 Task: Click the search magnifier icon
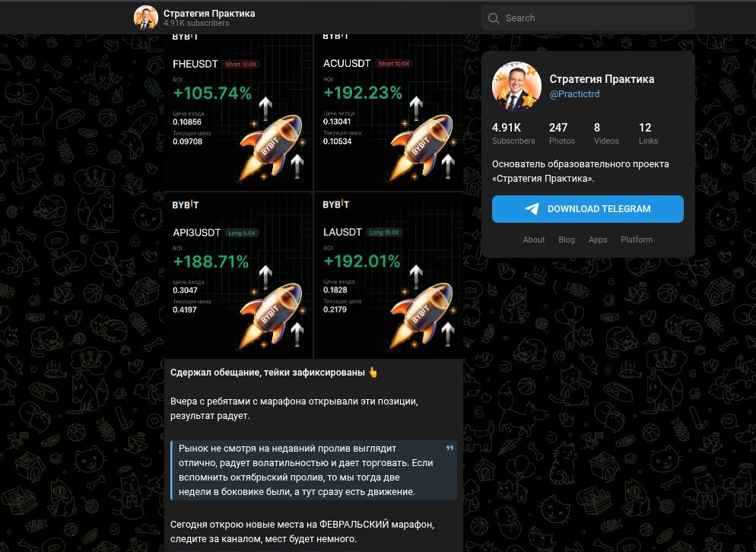(x=494, y=18)
